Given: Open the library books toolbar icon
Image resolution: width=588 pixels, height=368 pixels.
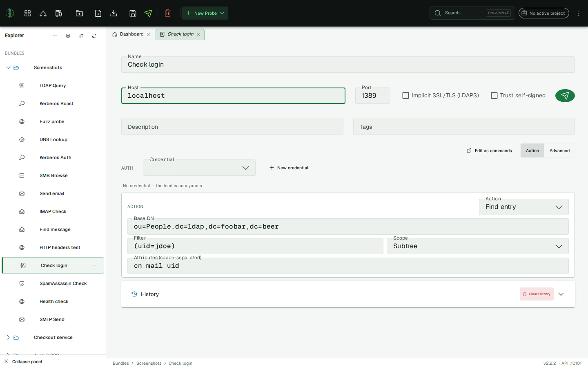Looking at the screenshot, I should [59, 13].
